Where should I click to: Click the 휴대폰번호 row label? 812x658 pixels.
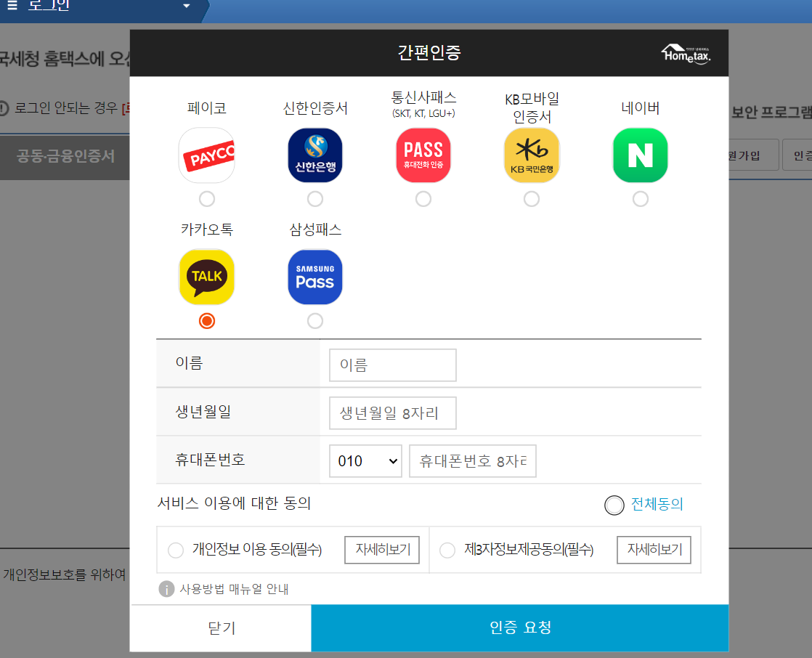tap(210, 460)
